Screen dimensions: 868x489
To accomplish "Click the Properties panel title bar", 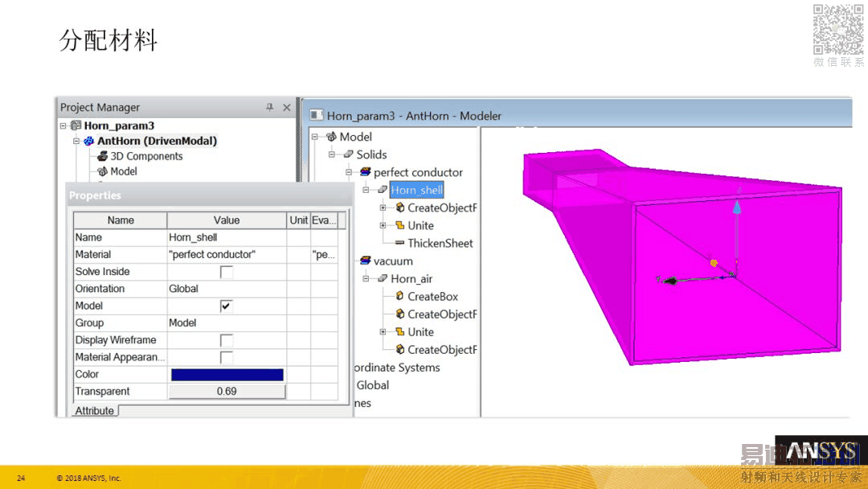I will [x=209, y=195].
